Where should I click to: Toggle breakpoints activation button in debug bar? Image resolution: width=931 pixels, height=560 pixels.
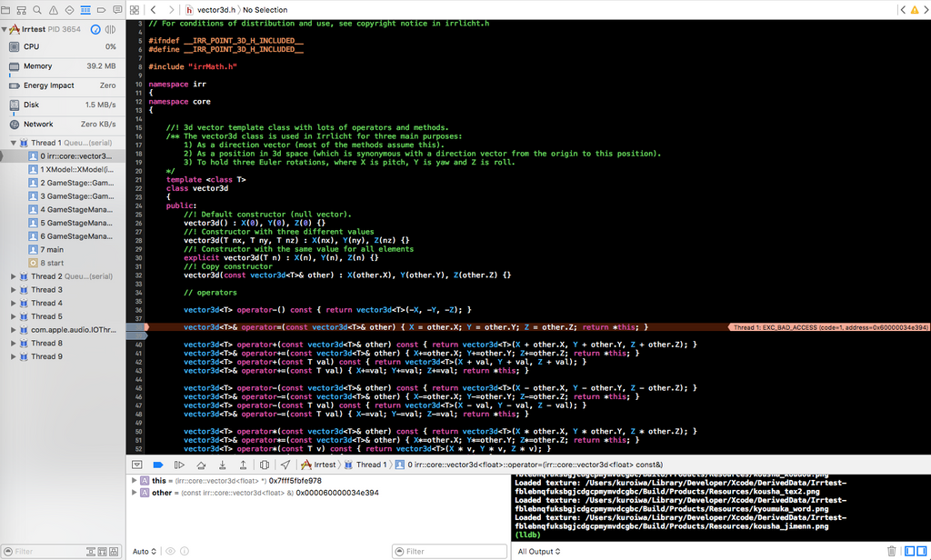pyautogui.click(x=157, y=465)
